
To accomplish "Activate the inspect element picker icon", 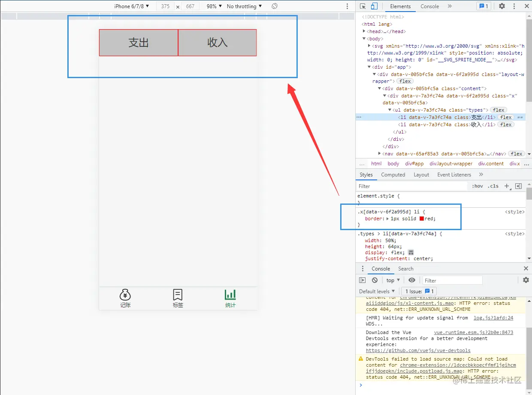I will (363, 6).
